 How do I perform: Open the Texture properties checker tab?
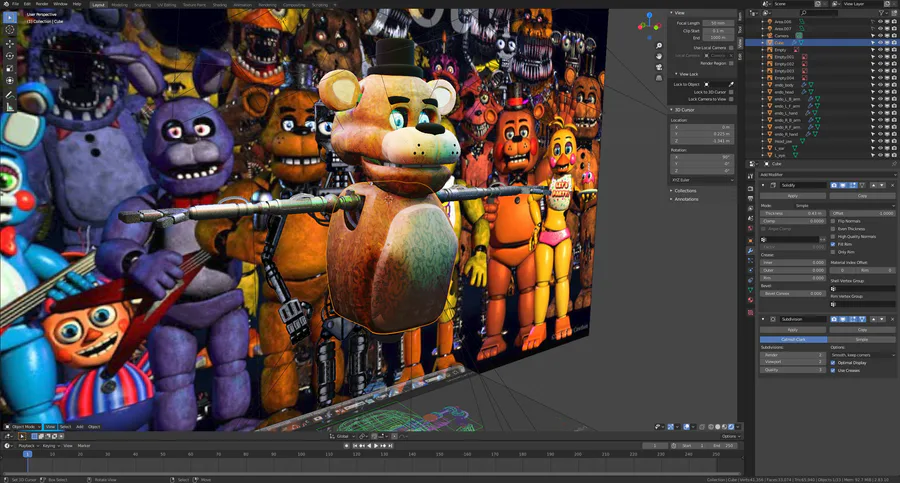750,312
